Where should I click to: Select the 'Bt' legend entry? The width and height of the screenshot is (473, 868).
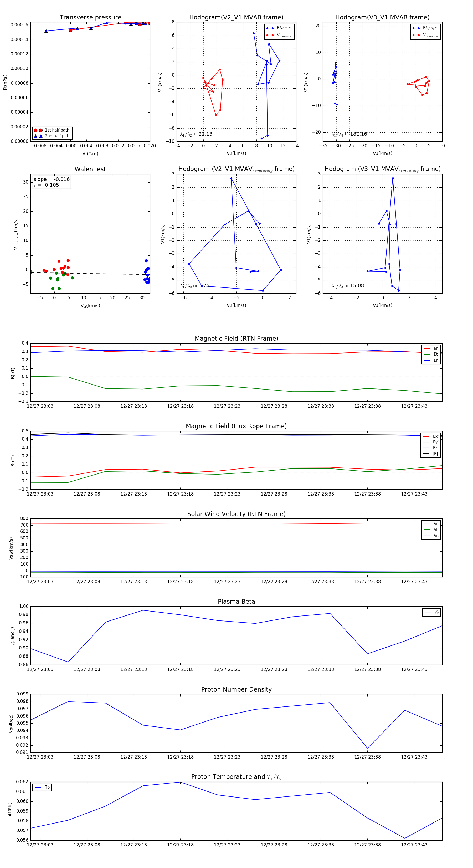[x=431, y=355]
